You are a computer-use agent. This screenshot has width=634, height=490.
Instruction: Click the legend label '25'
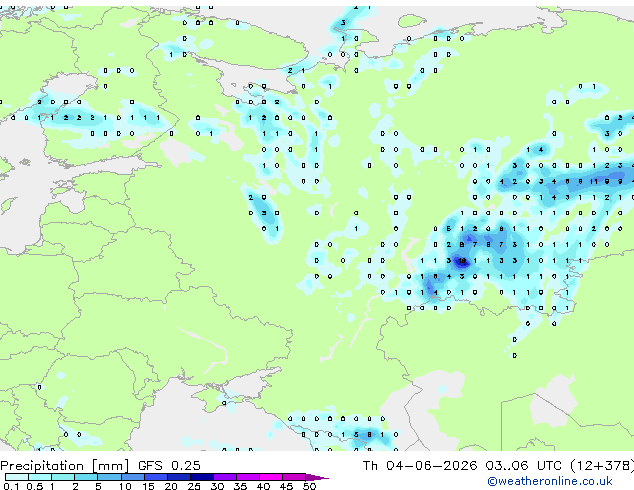point(194,486)
